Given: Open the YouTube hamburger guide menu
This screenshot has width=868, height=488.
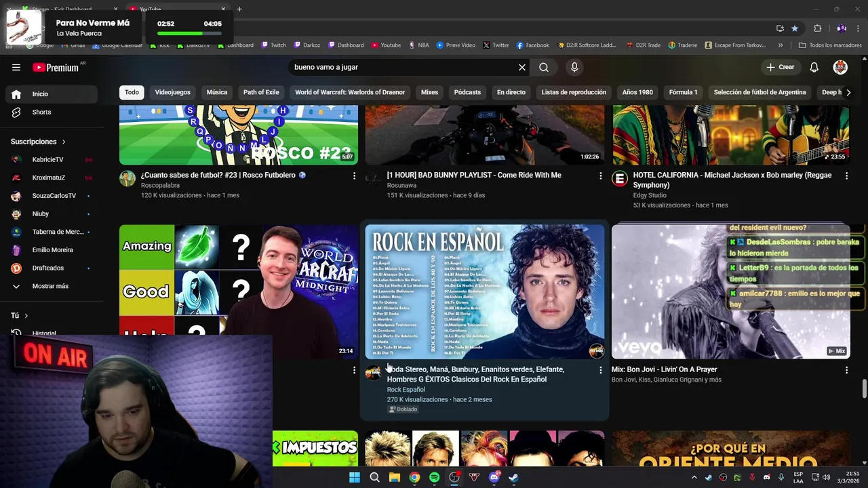Looking at the screenshot, I should [x=16, y=67].
